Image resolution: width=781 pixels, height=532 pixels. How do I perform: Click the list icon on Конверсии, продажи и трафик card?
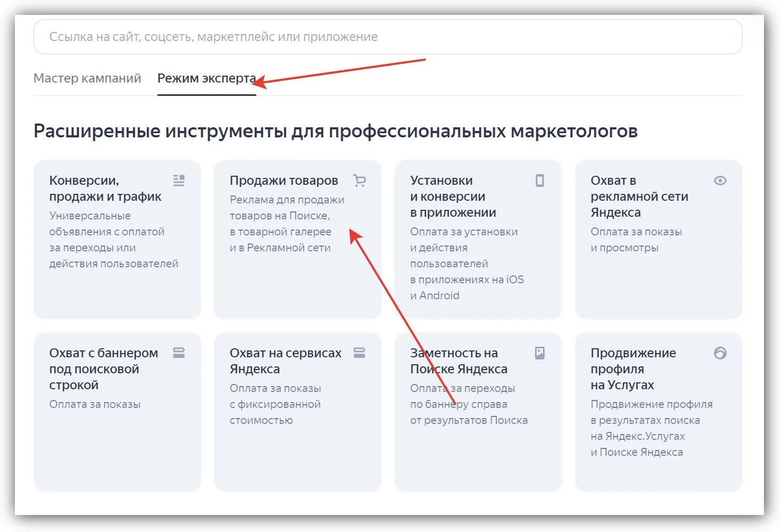tap(179, 181)
